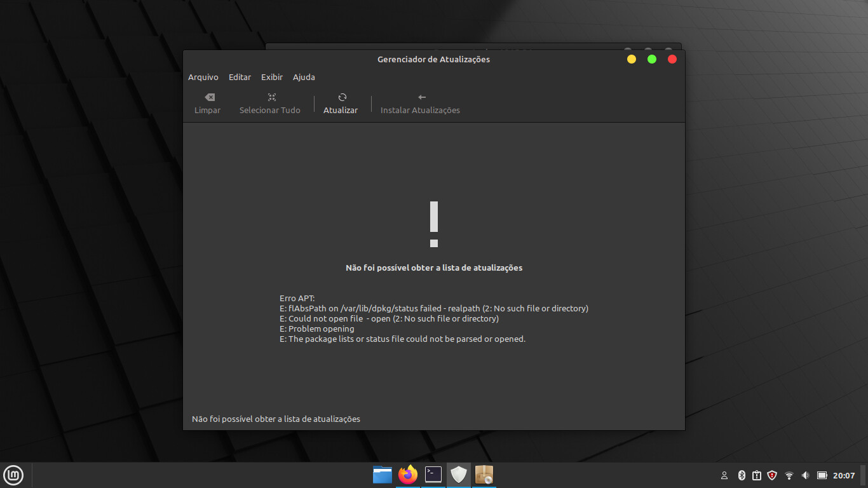Open the Linux Mint start menu

[13, 475]
